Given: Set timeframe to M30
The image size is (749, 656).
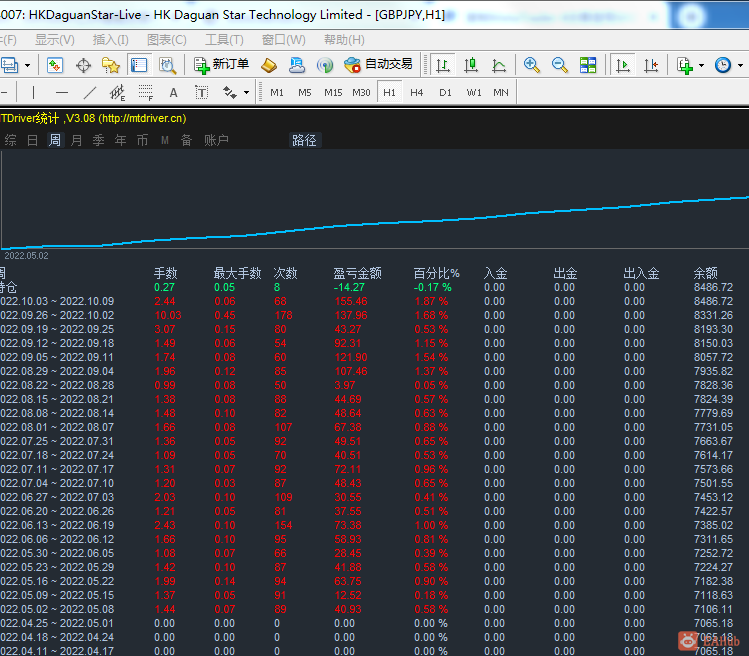Looking at the screenshot, I should point(361,92).
